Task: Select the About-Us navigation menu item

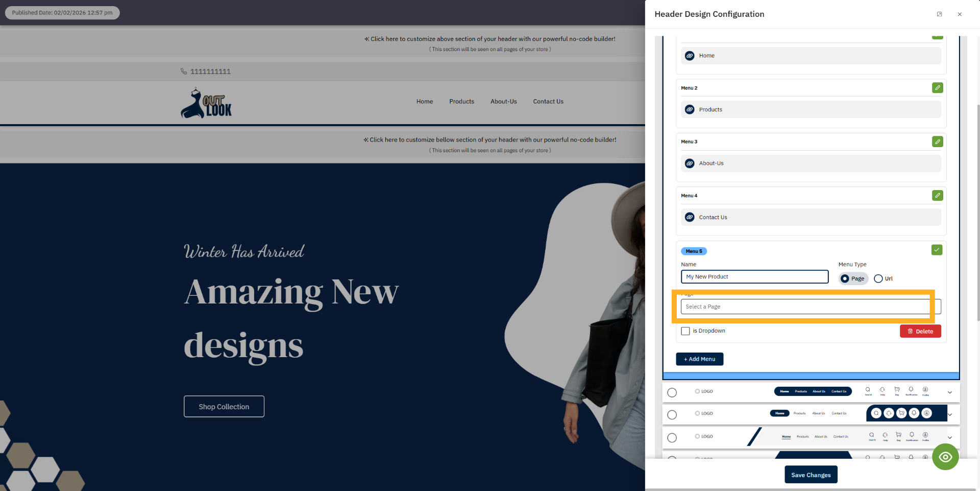Action: [503, 101]
